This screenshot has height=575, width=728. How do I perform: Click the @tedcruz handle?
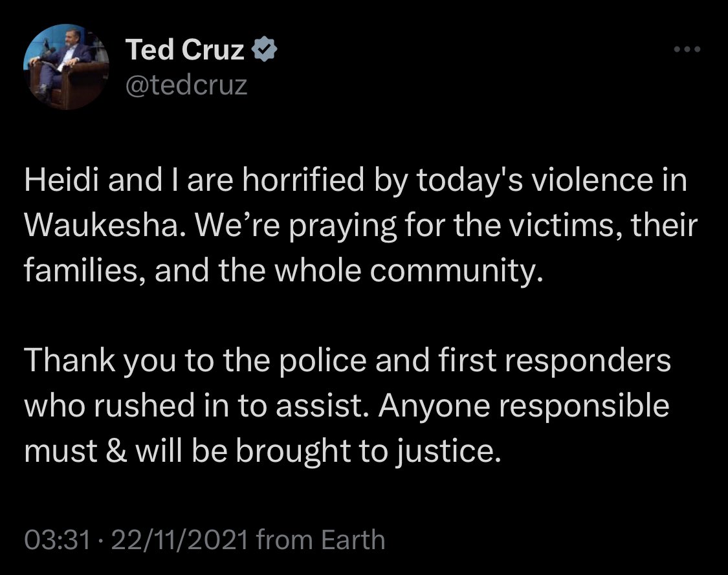pyautogui.click(x=186, y=85)
